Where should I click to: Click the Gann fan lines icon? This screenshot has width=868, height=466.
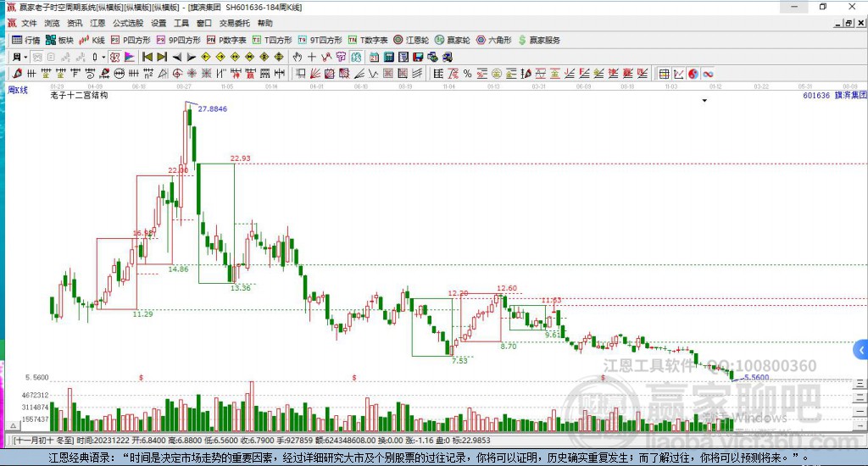315,74
